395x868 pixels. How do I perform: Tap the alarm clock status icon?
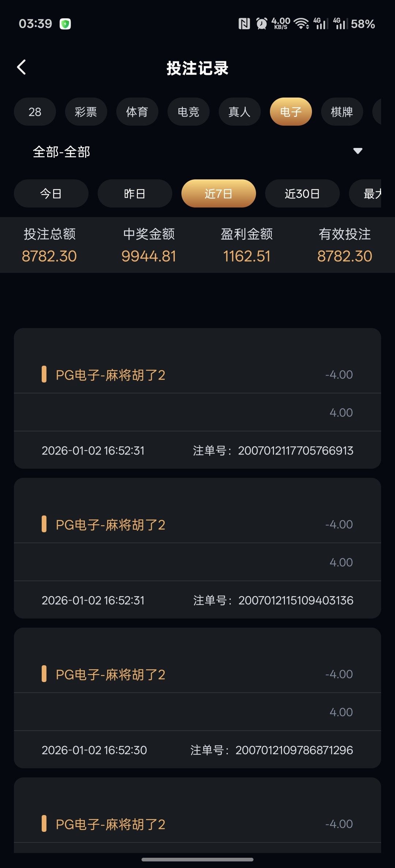(x=262, y=24)
